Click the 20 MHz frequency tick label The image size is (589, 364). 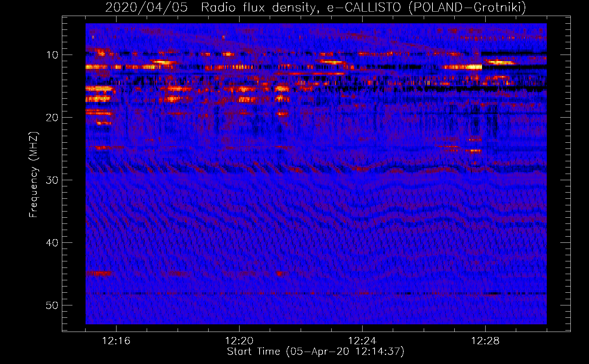[52, 118]
